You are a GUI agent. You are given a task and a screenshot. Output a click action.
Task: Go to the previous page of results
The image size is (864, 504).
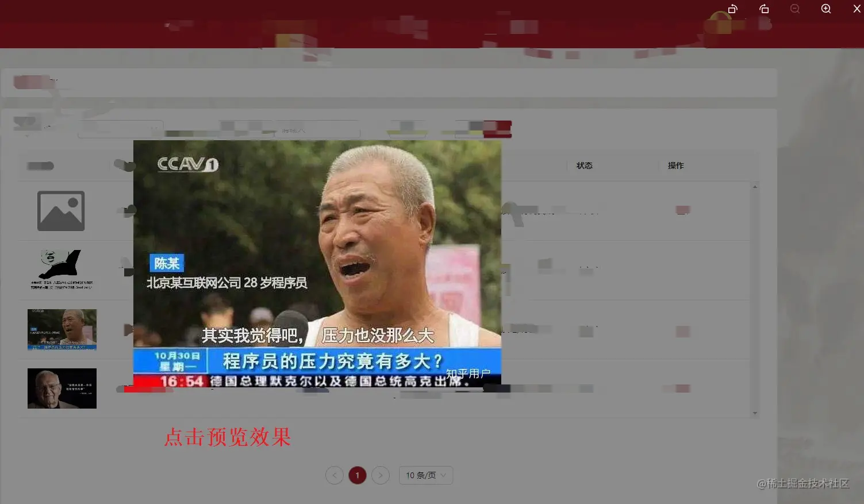(x=335, y=475)
